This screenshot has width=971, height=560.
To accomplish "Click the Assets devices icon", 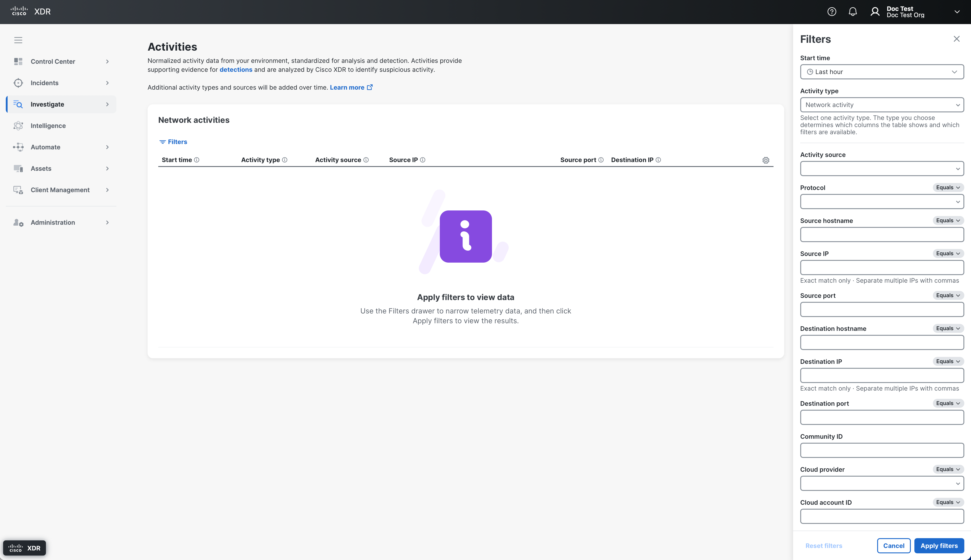I will tap(18, 169).
